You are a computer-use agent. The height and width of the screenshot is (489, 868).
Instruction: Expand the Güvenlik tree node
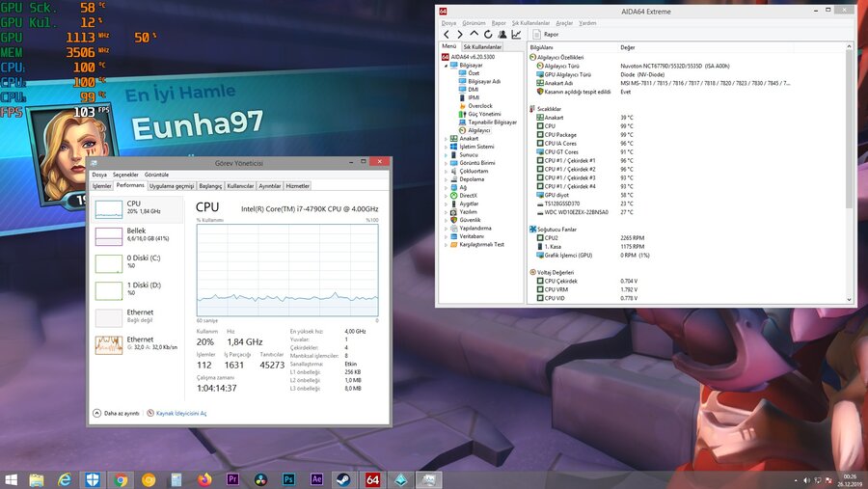[447, 220]
